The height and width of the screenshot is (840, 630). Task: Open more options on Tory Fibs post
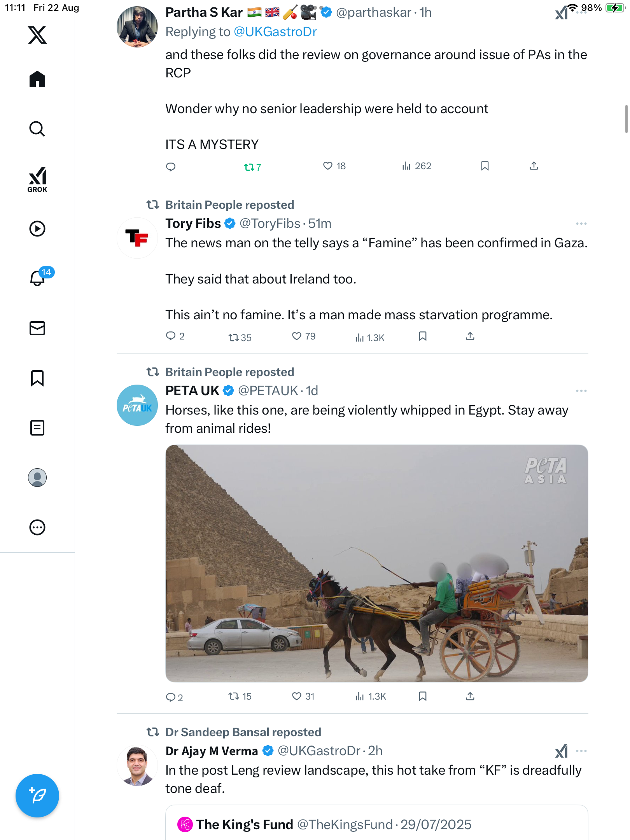tap(581, 224)
